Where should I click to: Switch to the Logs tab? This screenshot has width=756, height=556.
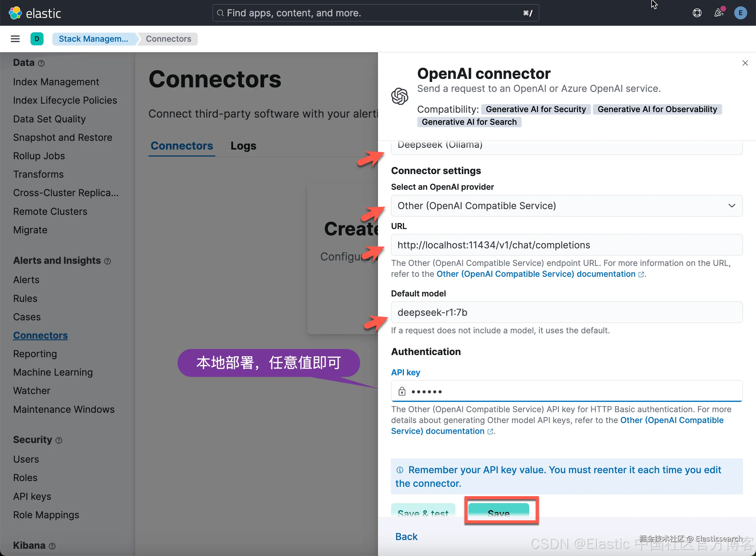(243, 146)
